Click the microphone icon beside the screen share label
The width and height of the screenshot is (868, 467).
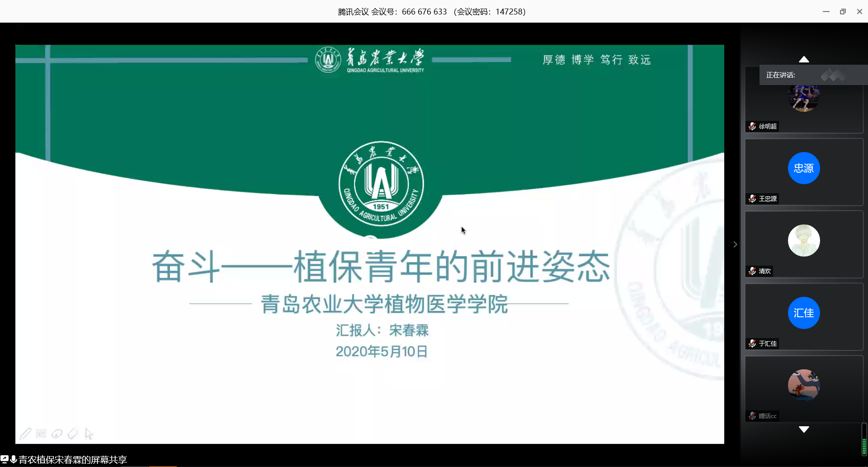tap(14, 459)
